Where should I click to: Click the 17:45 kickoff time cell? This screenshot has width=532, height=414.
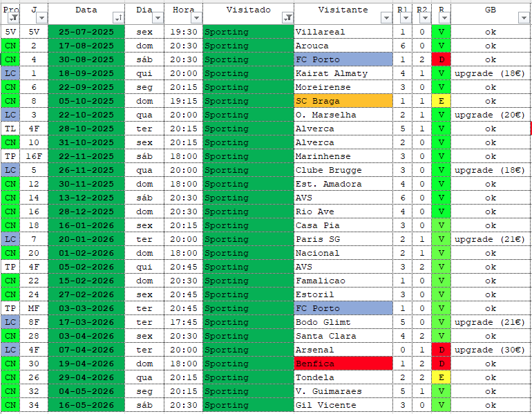[183, 322]
